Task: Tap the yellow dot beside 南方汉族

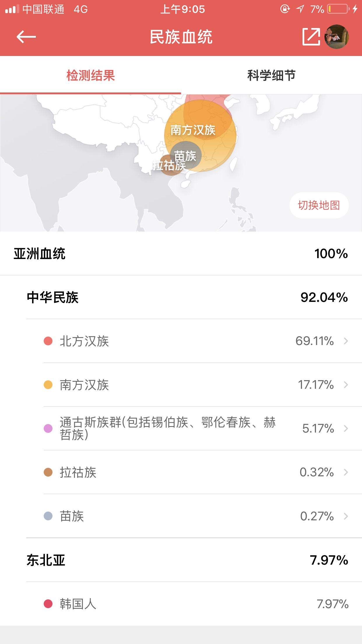Action: coord(48,385)
